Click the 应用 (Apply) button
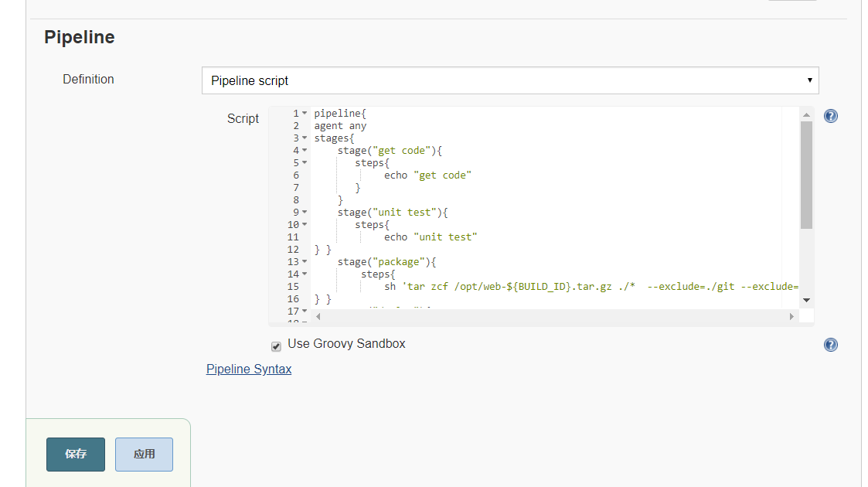This screenshot has height=487, width=868. pyautogui.click(x=144, y=455)
